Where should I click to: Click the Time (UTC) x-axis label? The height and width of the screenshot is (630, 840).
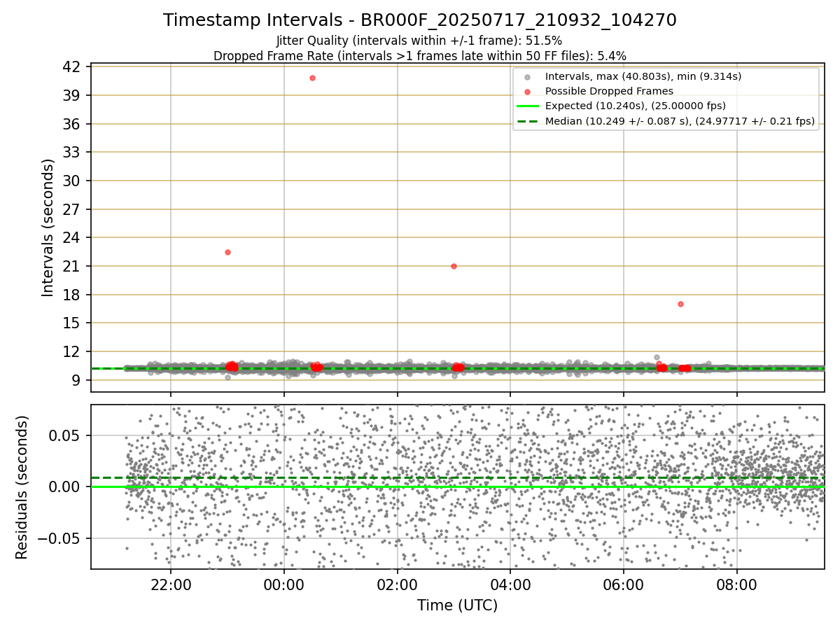pyautogui.click(x=458, y=605)
